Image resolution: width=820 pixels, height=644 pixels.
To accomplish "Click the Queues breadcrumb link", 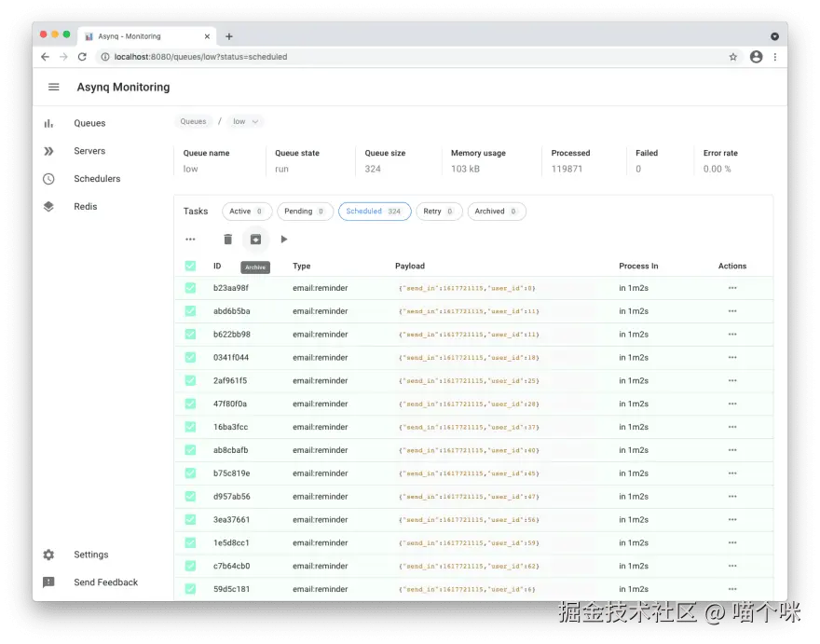I will click(193, 121).
